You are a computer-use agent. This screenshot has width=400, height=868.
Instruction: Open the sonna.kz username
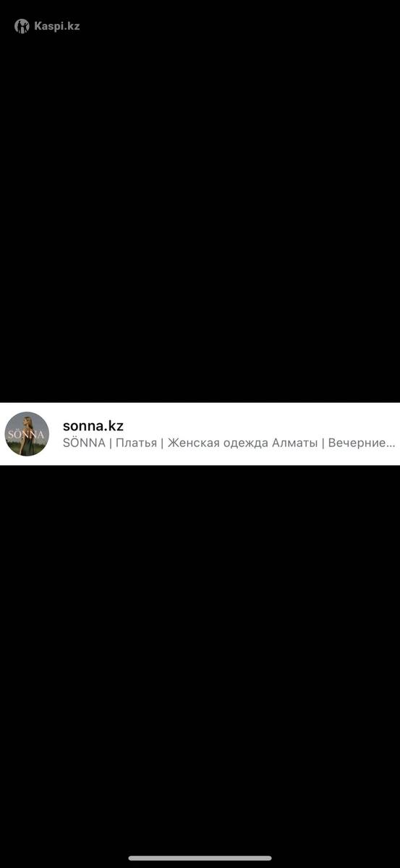pyautogui.click(x=93, y=425)
